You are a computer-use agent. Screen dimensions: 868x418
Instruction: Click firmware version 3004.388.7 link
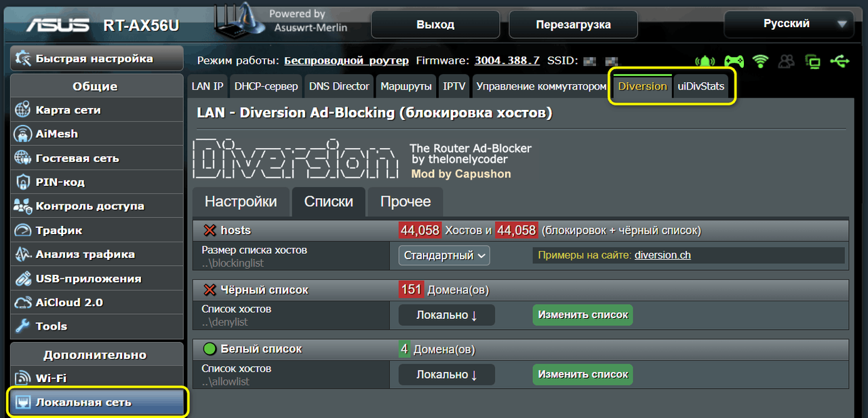tap(507, 61)
